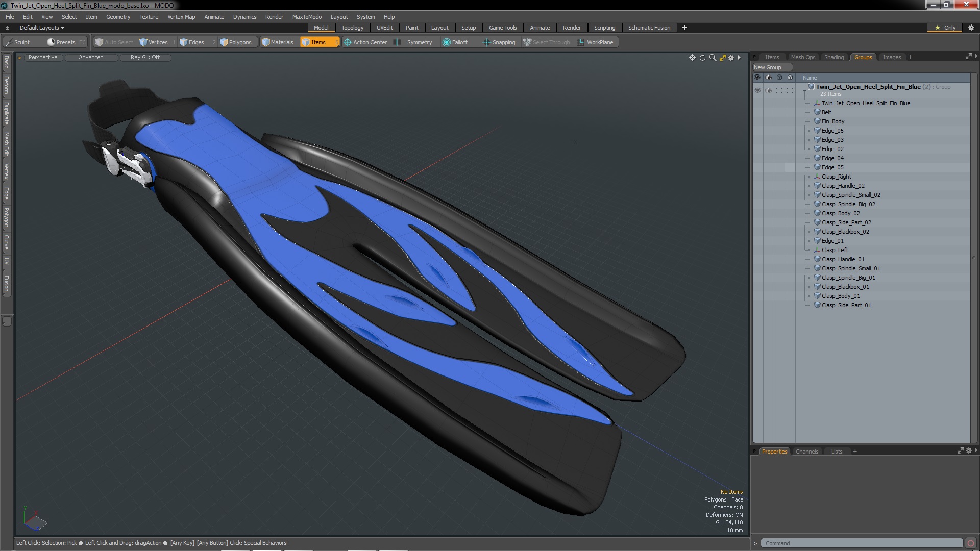Open viewport settings gear icon
The width and height of the screenshot is (980, 551).
(x=731, y=58)
